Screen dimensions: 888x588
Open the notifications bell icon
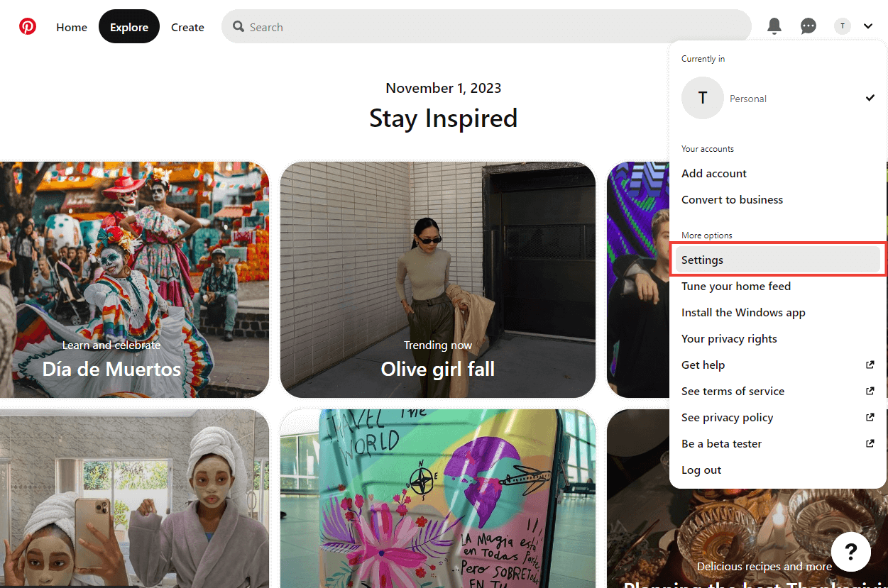[774, 27]
